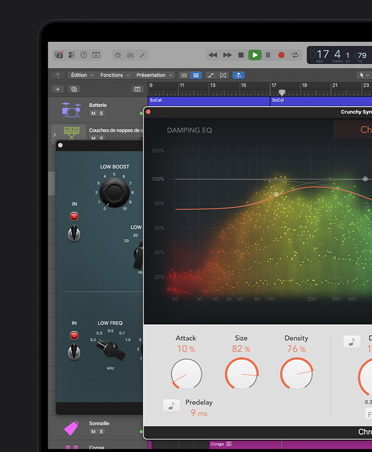The width and height of the screenshot is (372, 452).
Task: Solo the Sonnaille track
Action: pos(101,432)
